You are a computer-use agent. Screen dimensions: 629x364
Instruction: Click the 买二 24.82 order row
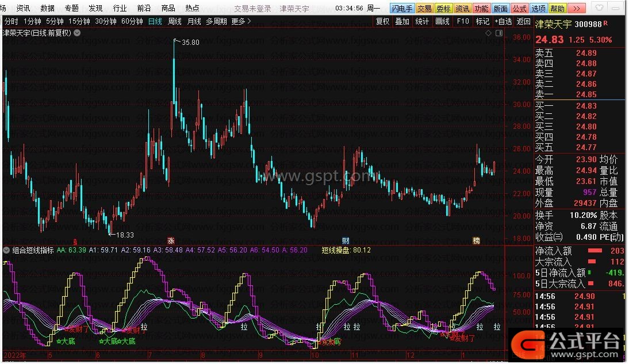580,116
